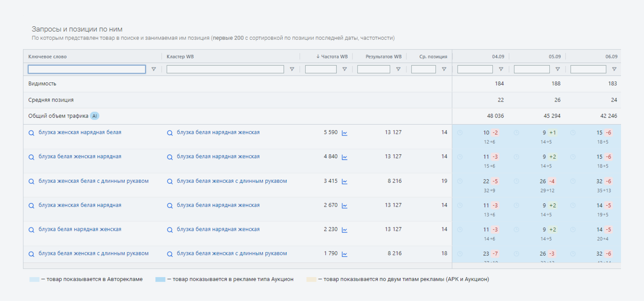Open the filter menu for Ср. позиция
644x301 pixels.
pos(444,69)
